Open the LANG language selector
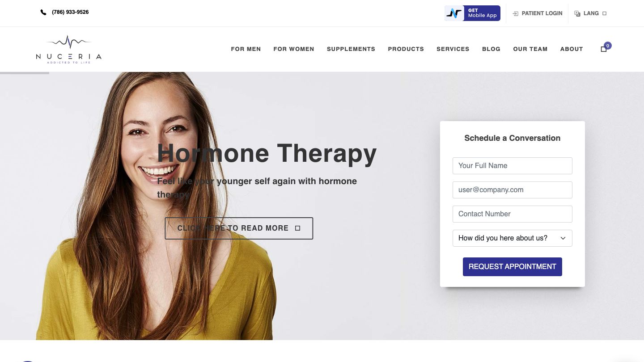Viewport: 644px width, 362px height. coord(590,13)
